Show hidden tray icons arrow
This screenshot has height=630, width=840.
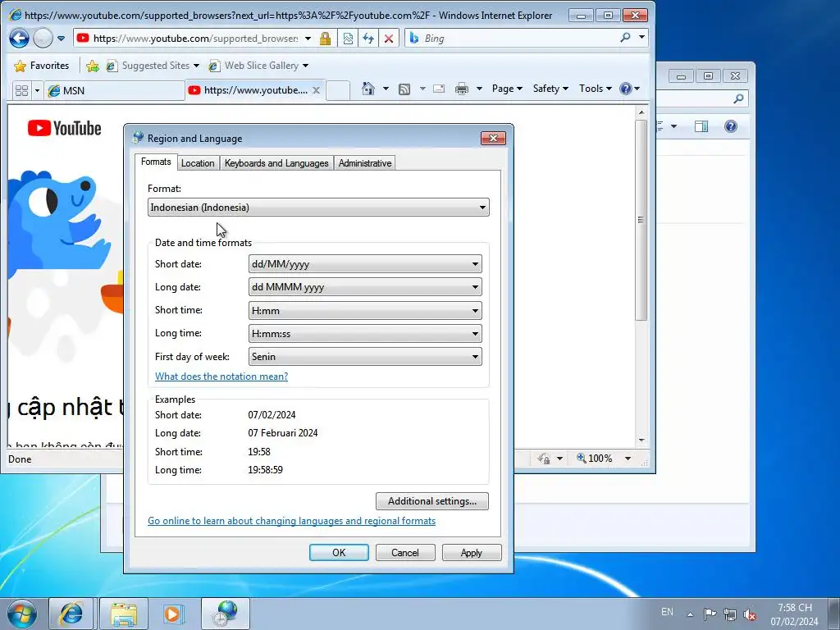pyautogui.click(x=690, y=614)
